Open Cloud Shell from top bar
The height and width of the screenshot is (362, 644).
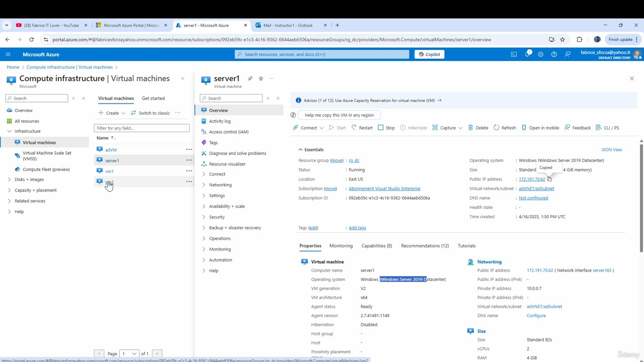click(514, 54)
